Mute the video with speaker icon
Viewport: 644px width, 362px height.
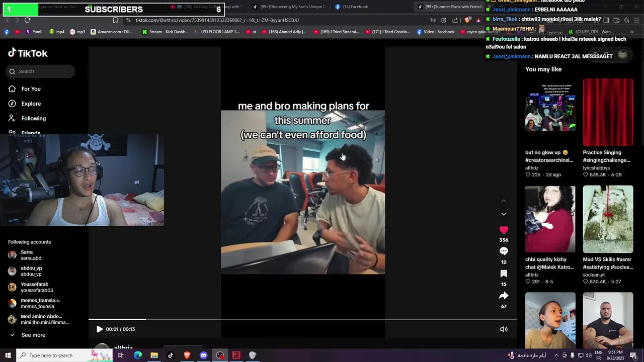[504, 329]
